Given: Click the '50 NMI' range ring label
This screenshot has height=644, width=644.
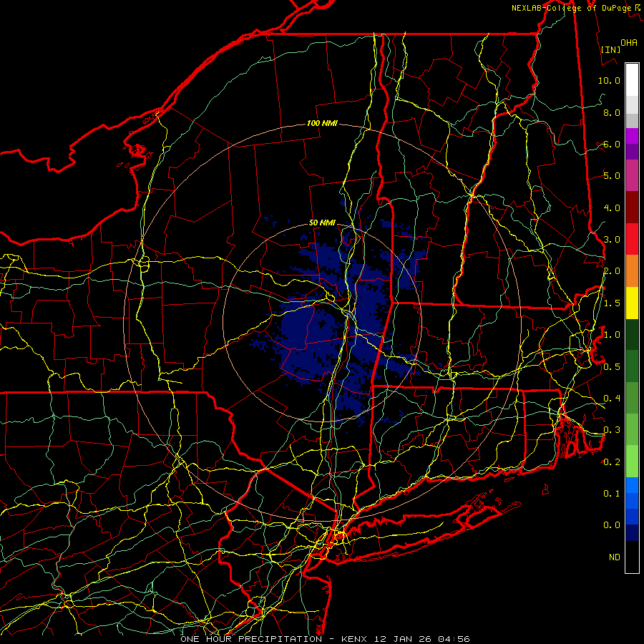Looking at the screenshot, I should pyautogui.click(x=322, y=223).
